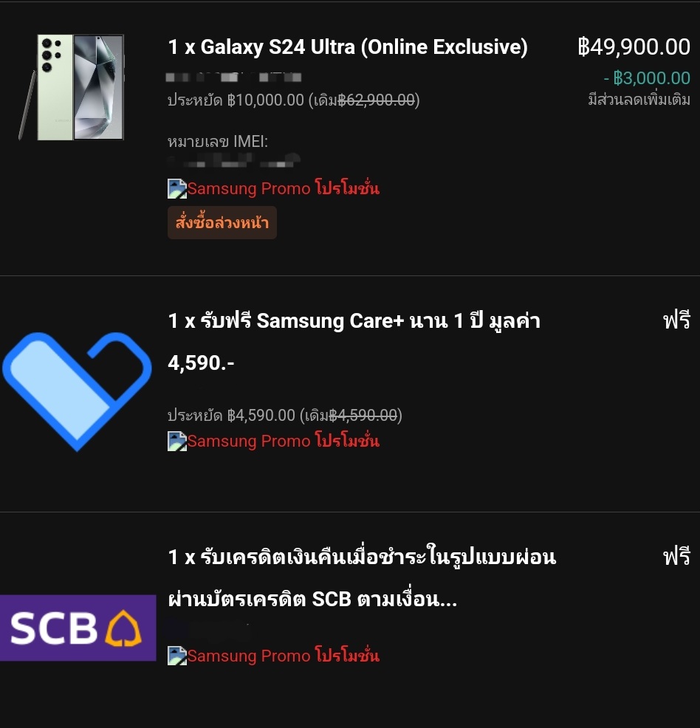Screen dimensions: 700x728
Task: Click the struck-through ฿62,900.00 original price
Action: point(377,100)
